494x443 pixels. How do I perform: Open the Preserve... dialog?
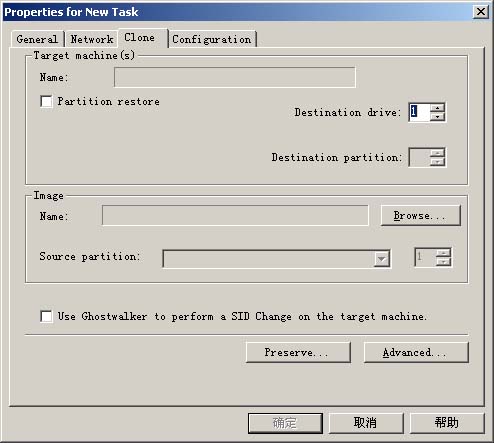pyautogui.click(x=298, y=352)
